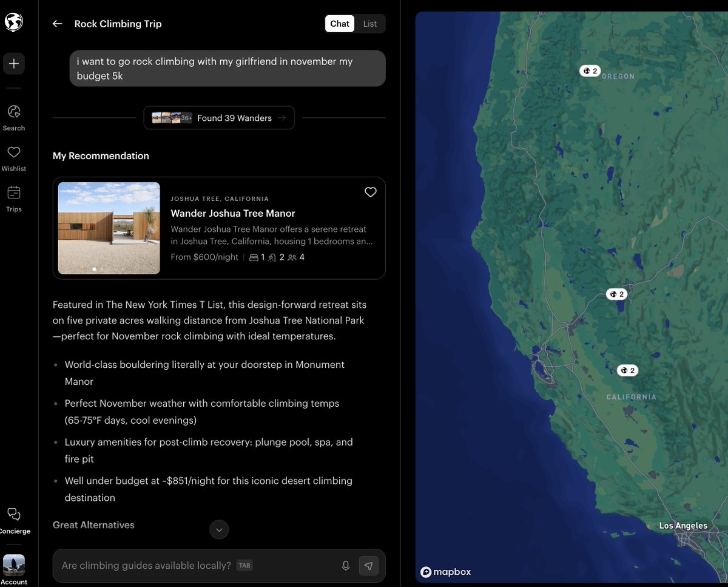Send message with paper plane button

369,566
